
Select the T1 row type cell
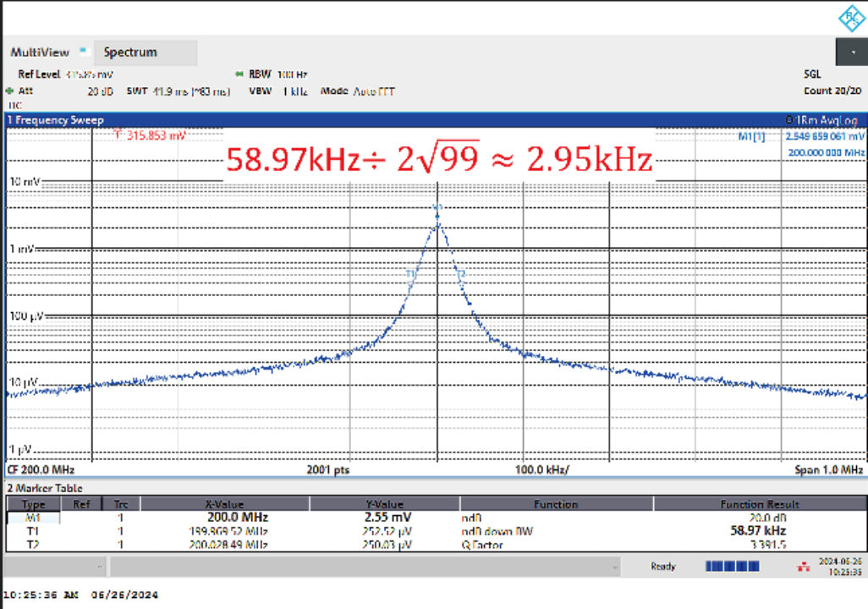pos(33,531)
